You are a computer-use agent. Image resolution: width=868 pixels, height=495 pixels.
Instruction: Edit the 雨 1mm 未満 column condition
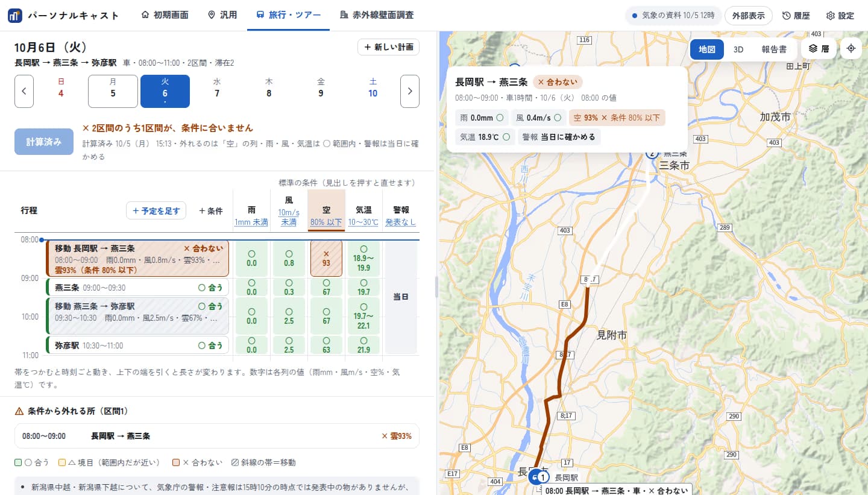(x=251, y=216)
